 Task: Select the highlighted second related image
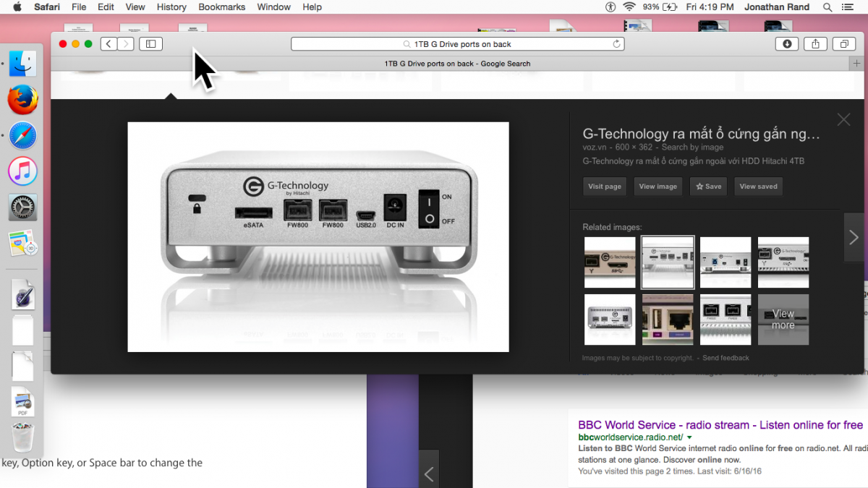pyautogui.click(x=668, y=262)
